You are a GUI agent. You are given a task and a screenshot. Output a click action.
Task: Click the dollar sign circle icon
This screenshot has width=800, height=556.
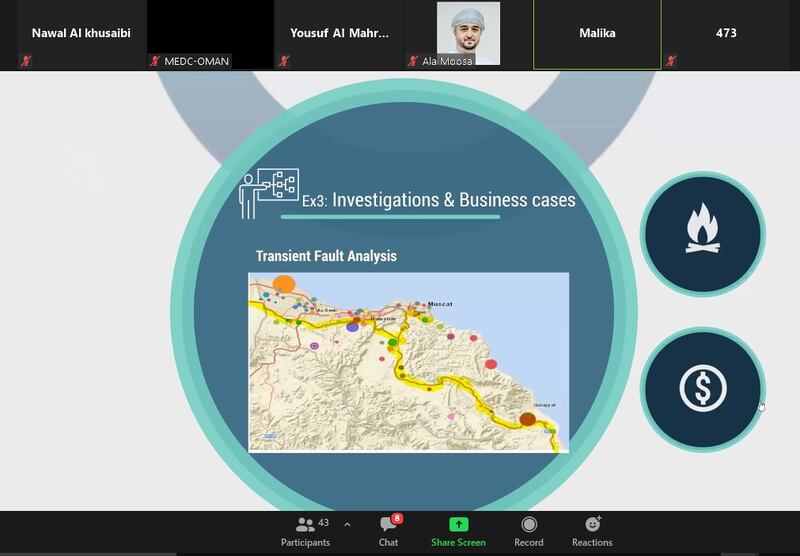[703, 389]
